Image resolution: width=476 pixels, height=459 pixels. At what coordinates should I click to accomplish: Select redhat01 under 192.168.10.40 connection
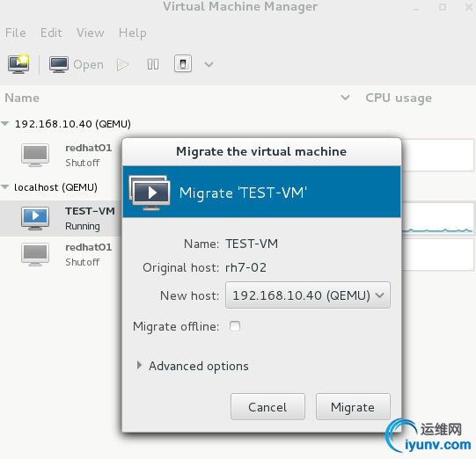coord(61,155)
